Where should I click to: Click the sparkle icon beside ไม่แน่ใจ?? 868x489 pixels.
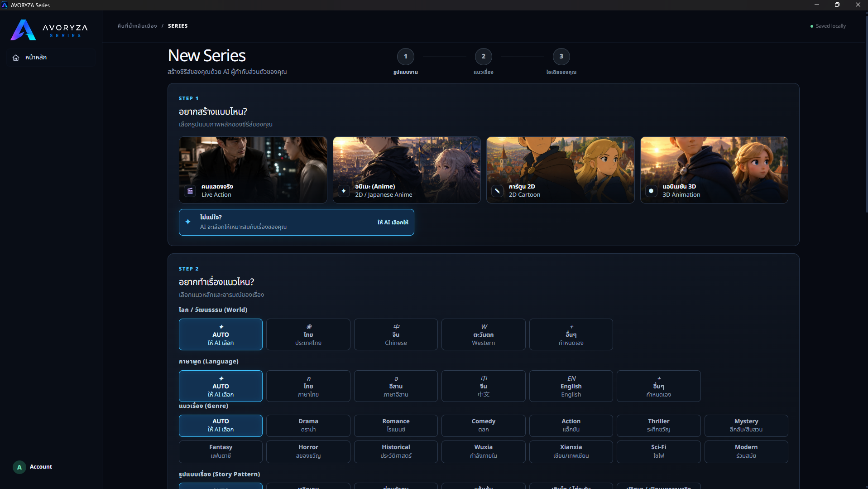tap(188, 222)
